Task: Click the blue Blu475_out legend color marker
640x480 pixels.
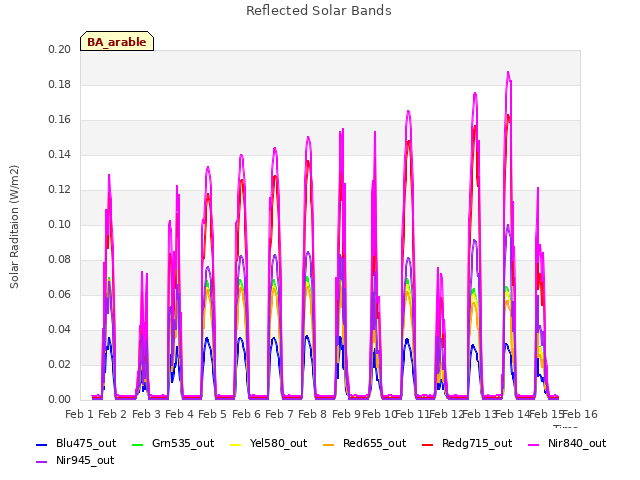Action: pyautogui.click(x=42, y=444)
